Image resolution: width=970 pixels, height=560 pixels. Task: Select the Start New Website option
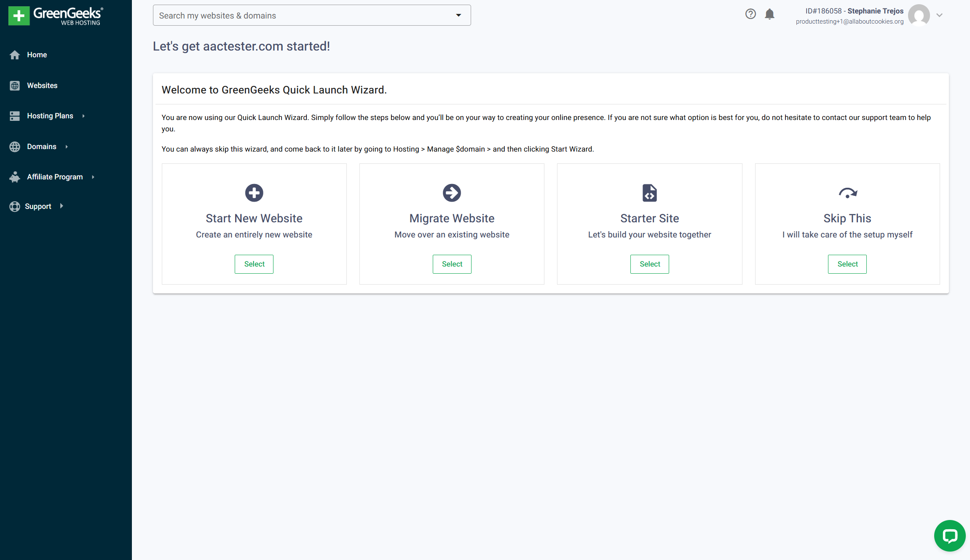tap(254, 264)
